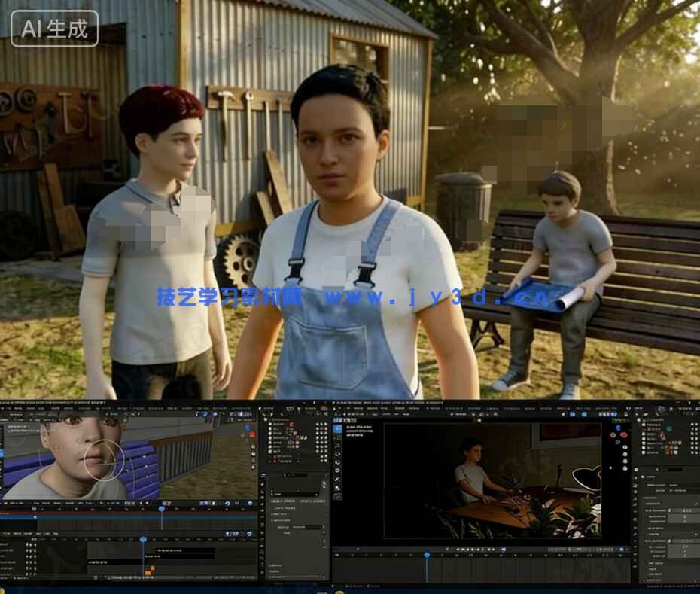
Task: Click the blue playhead in the right timeline
Action: 427,556
